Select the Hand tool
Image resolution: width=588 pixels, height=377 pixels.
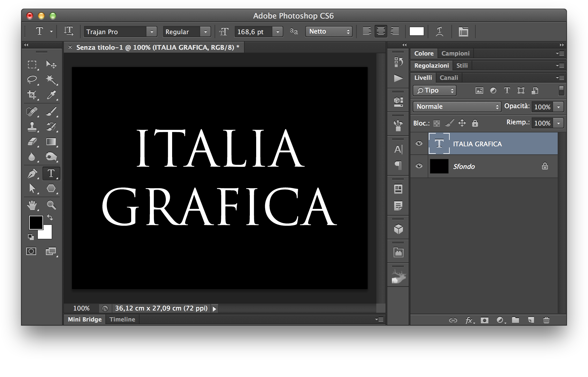[x=32, y=205]
